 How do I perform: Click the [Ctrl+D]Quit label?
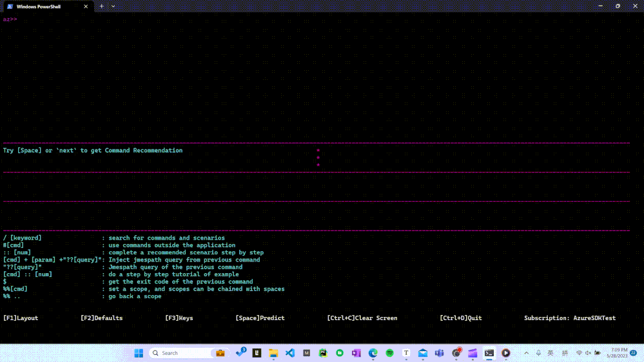[461, 318]
